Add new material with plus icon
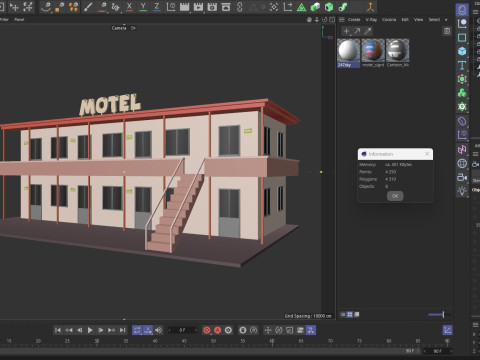The image size is (480, 360). coord(346,31)
